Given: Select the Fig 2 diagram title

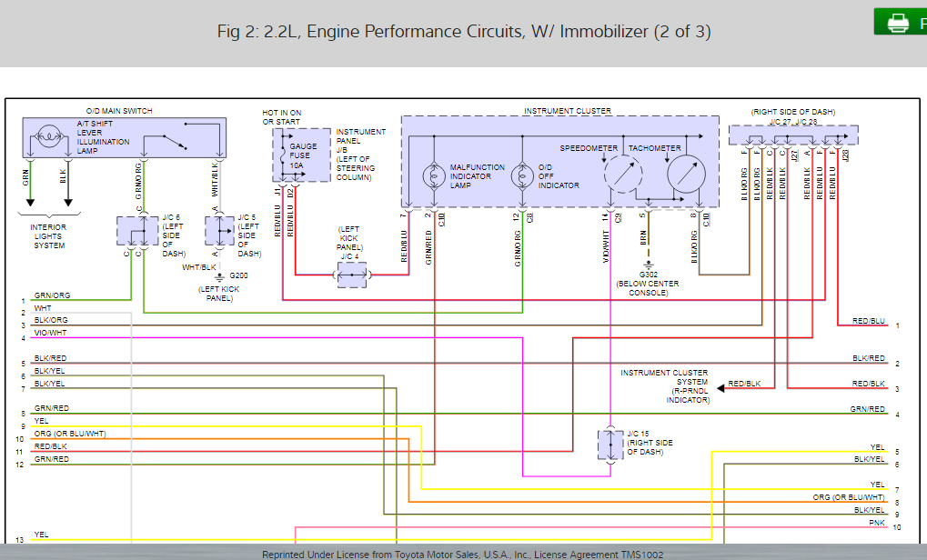Looking at the screenshot, I should (x=463, y=31).
